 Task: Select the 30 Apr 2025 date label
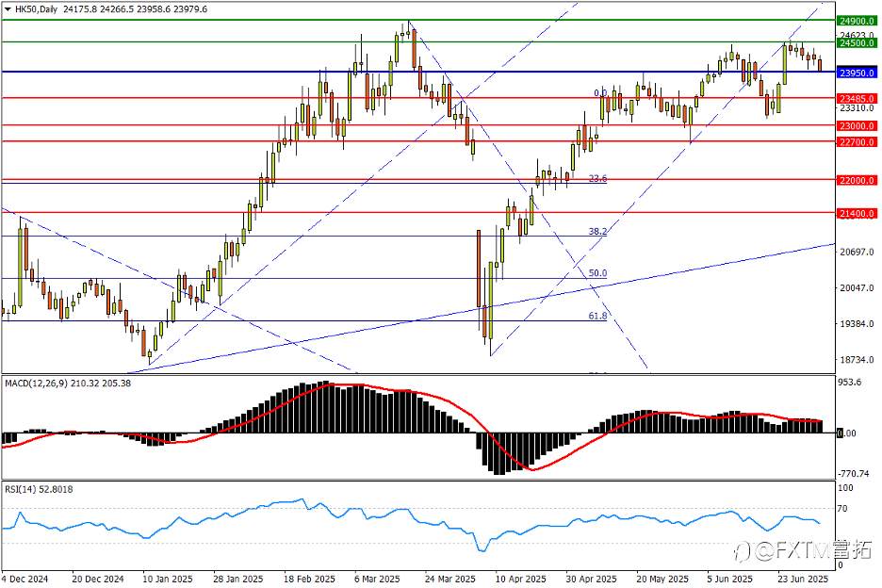591,579
